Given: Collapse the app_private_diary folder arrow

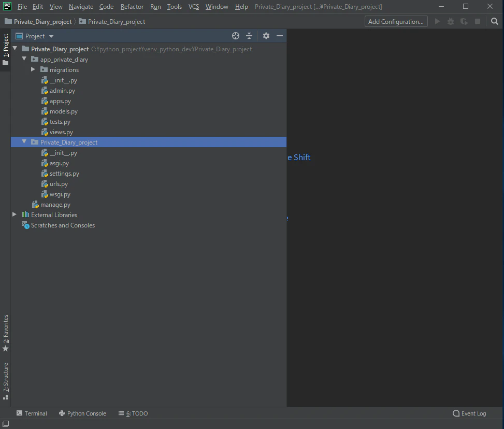Looking at the screenshot, I should click(24, 59).
